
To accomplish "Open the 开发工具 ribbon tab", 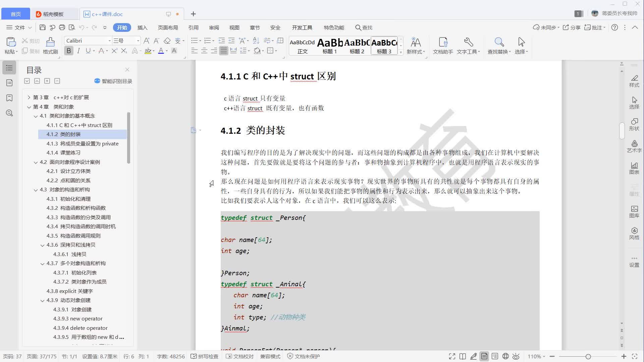I will (x=302, y=27).
